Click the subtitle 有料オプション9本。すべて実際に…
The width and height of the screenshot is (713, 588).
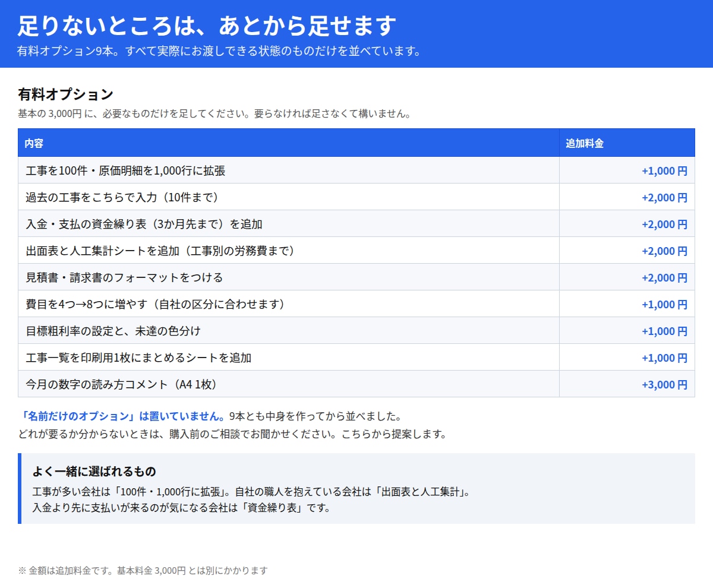point(219,51)
